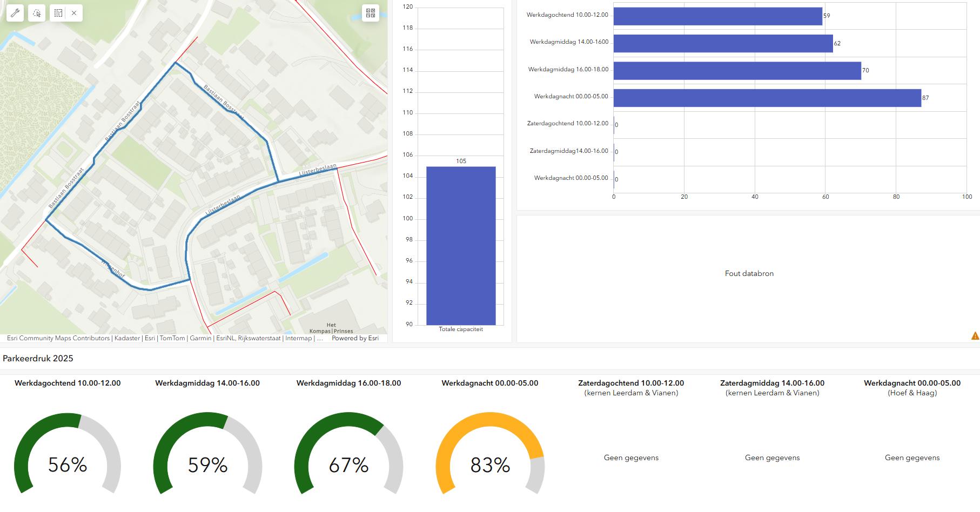The width and height of the screenshot is (980, 512).
Task: Click the Totale capaciteit bar showing 105
Action: [x=461, y=246]
